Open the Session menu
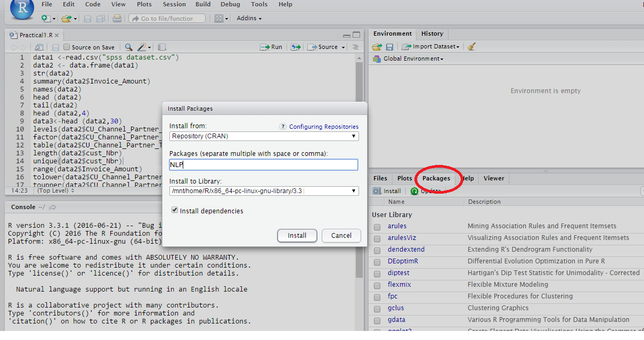Viewport: 644px width, 340px height. pyautogui.click(x=174, y=4)
